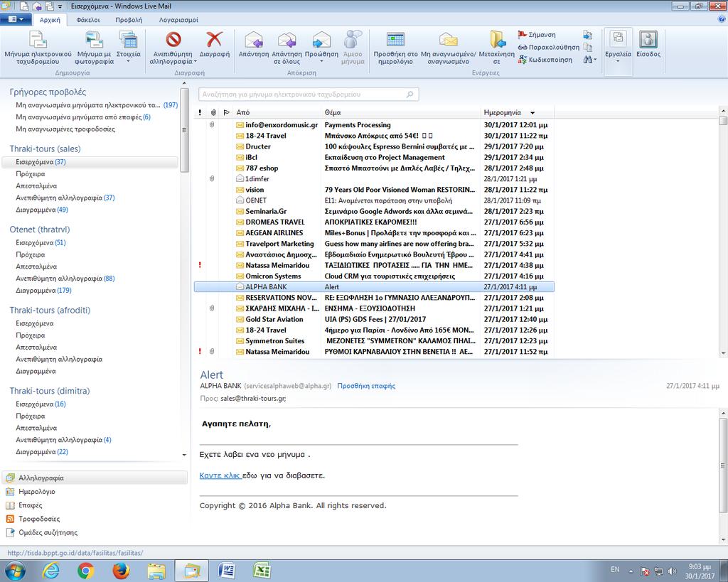Open Excel from the taskbar
Screen dimensions: 728x582
(262, 571)
